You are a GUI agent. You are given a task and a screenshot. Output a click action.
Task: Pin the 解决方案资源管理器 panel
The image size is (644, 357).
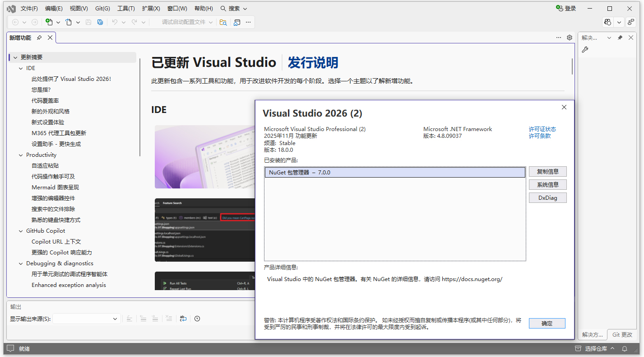[620, 38]
